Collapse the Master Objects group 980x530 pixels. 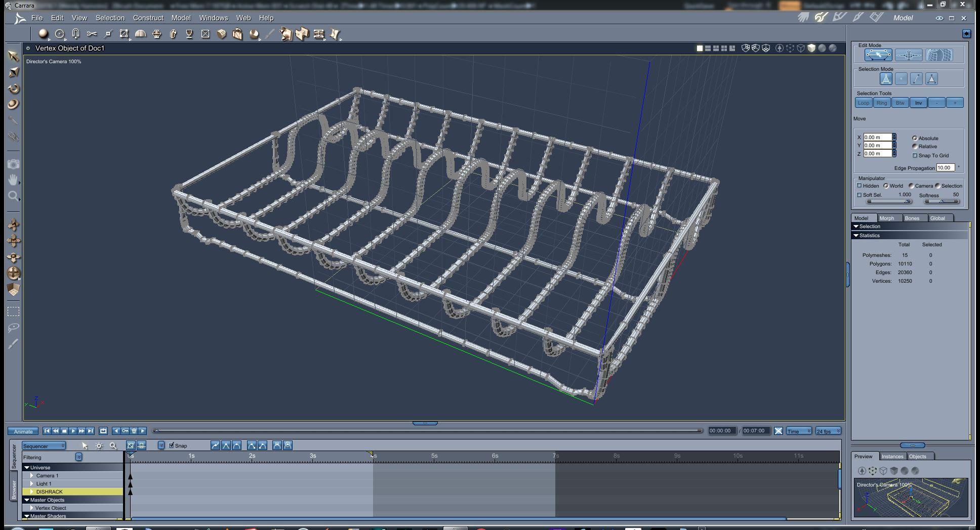click(x=27, y=500)
